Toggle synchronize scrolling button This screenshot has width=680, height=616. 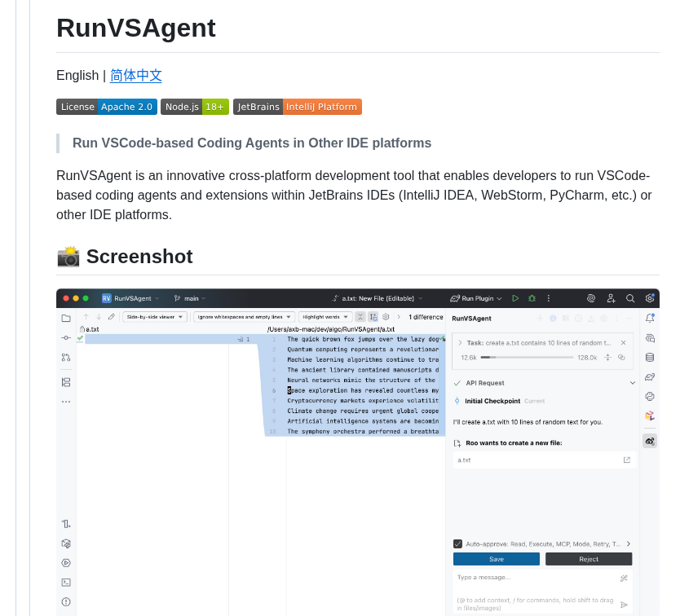click(373, 317)
